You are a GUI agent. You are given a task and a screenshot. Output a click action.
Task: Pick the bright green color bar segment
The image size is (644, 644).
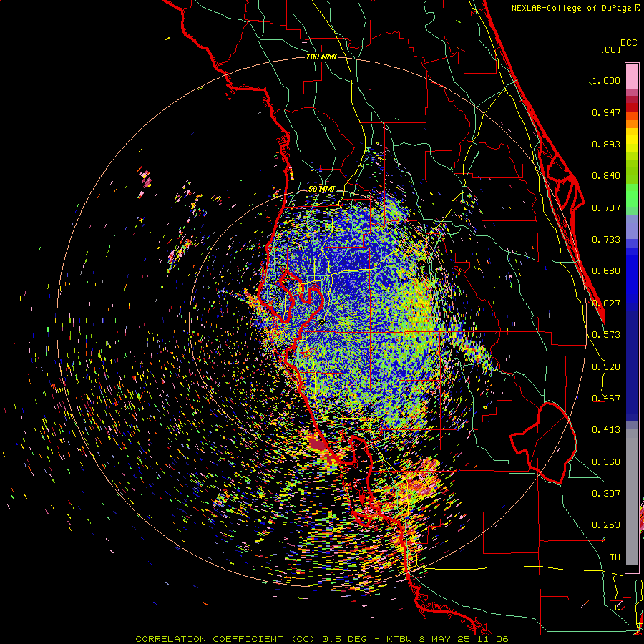[x=632, y=195]
